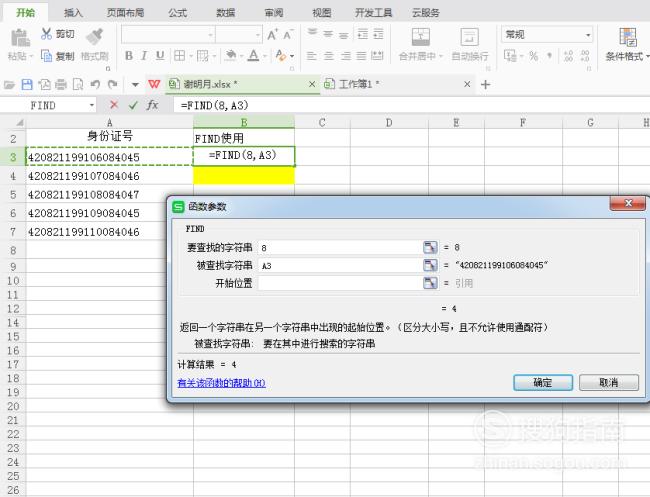Viewport: 650px width, 497px height.
Task: Increase font size with A+ icon
Action: (272, 34)
